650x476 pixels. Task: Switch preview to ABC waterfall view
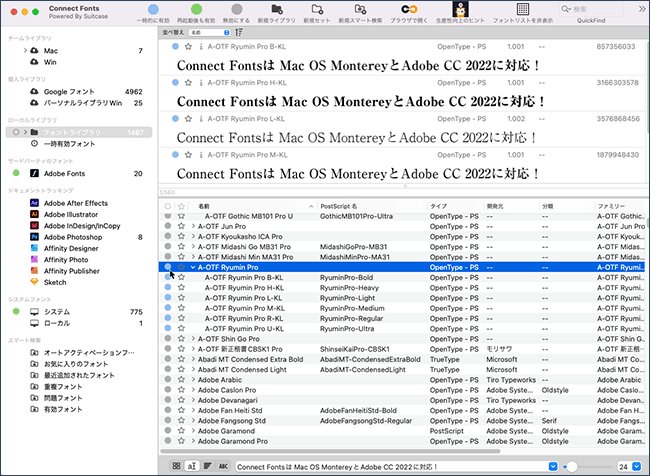coord(223,466)
